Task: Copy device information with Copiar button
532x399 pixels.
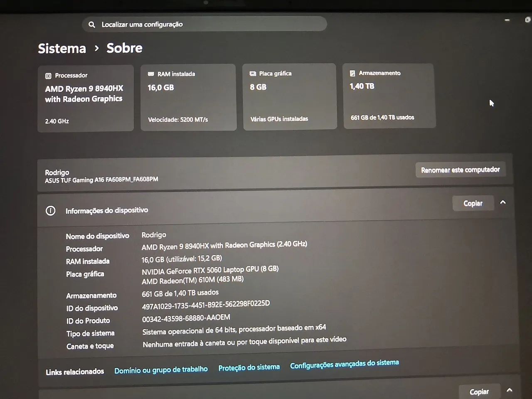Action: 473,203
